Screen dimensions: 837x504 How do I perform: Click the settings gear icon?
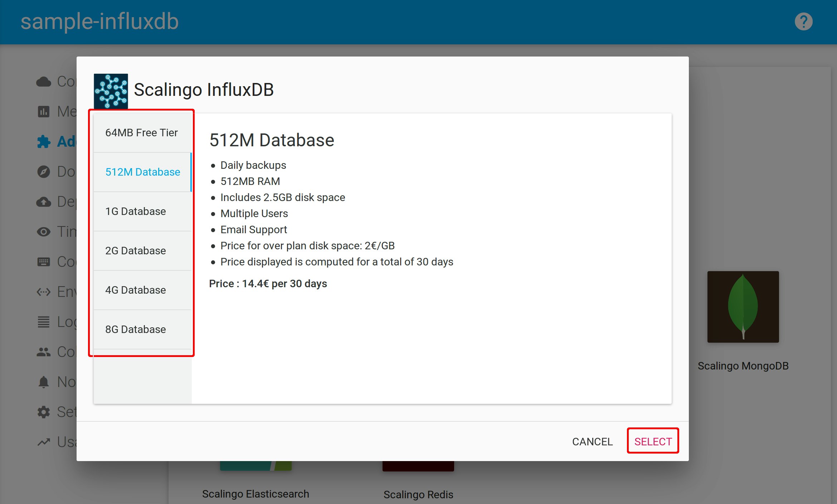coord(44,412)
